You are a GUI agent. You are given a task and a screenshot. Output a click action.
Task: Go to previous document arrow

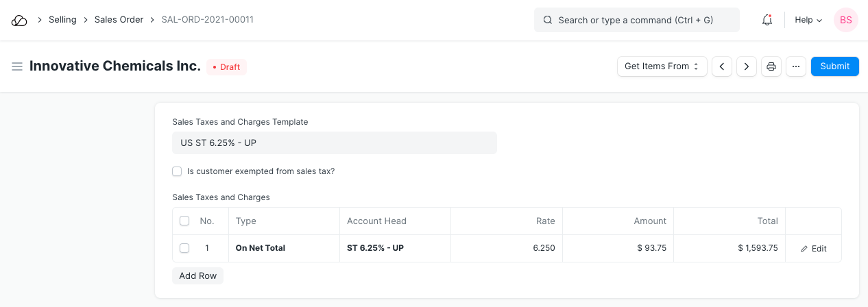721,66
